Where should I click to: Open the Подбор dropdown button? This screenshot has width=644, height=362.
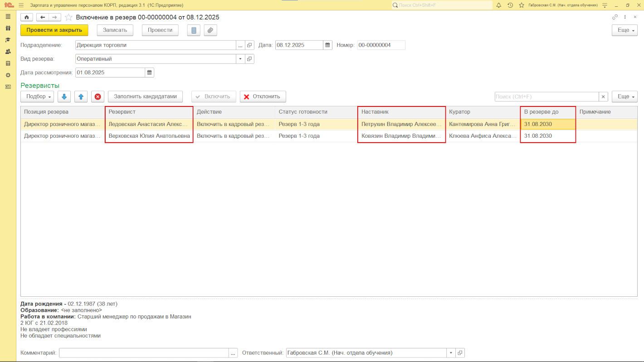37,97
